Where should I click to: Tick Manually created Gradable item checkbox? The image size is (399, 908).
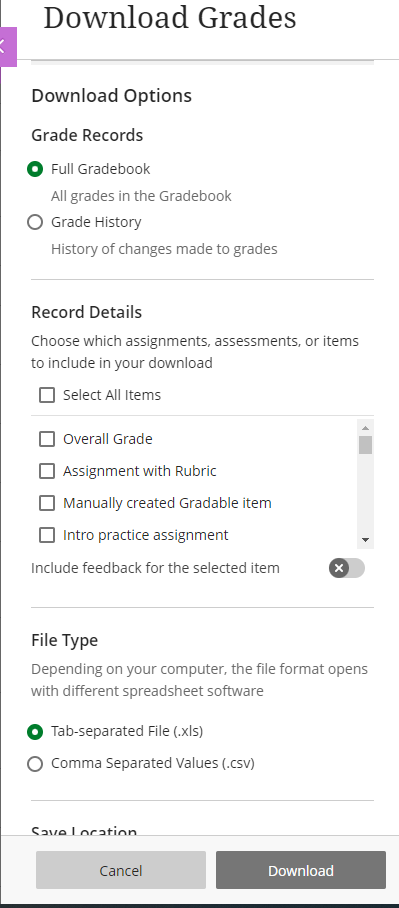pos(47,503)
